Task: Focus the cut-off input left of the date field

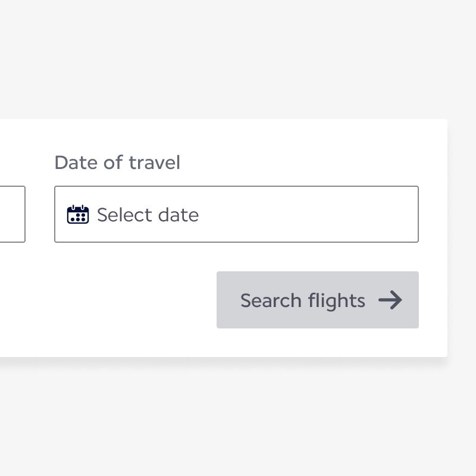Action: (12, 214)
